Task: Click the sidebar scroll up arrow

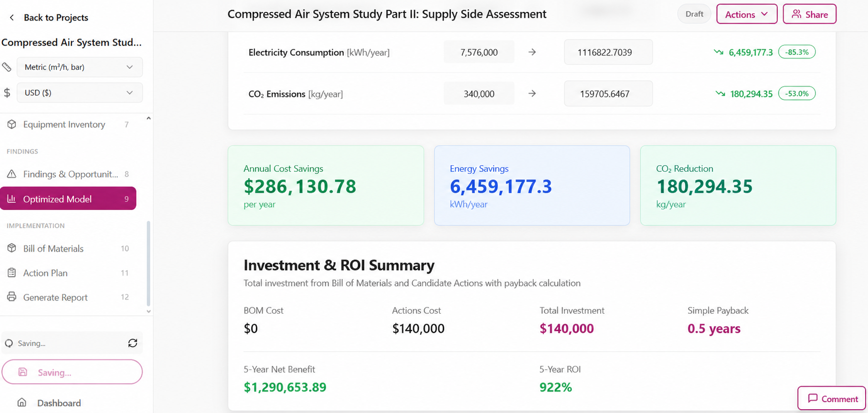Action: [x=148, y=118]
